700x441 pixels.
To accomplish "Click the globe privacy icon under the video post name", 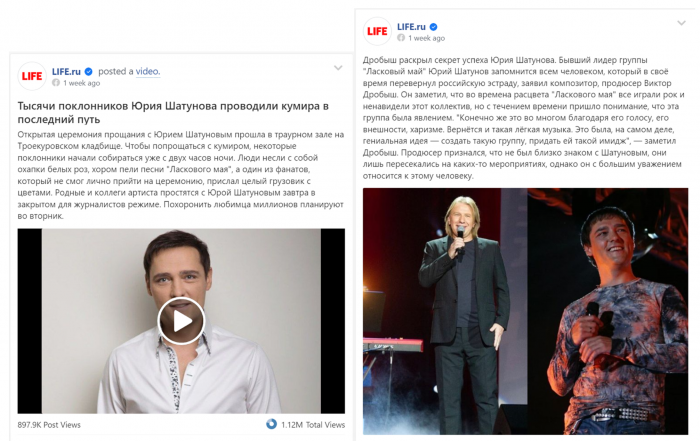I will tap(56, 83).
